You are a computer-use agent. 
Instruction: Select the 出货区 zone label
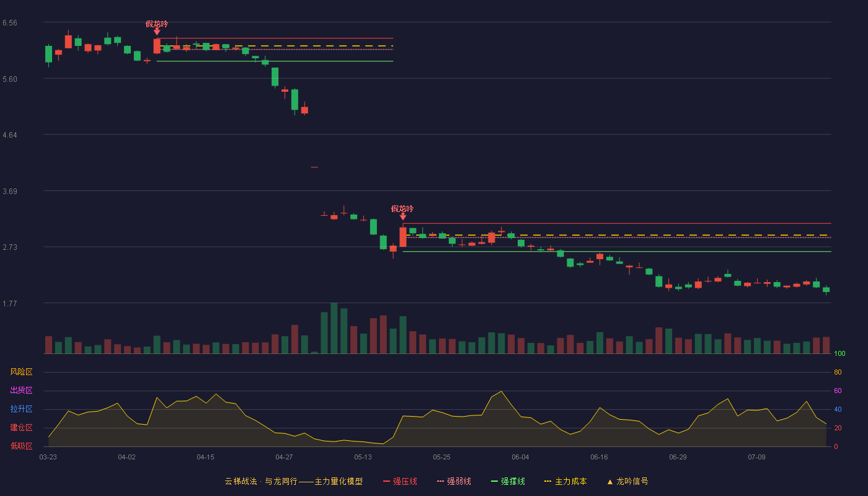(x=21, y=391)
